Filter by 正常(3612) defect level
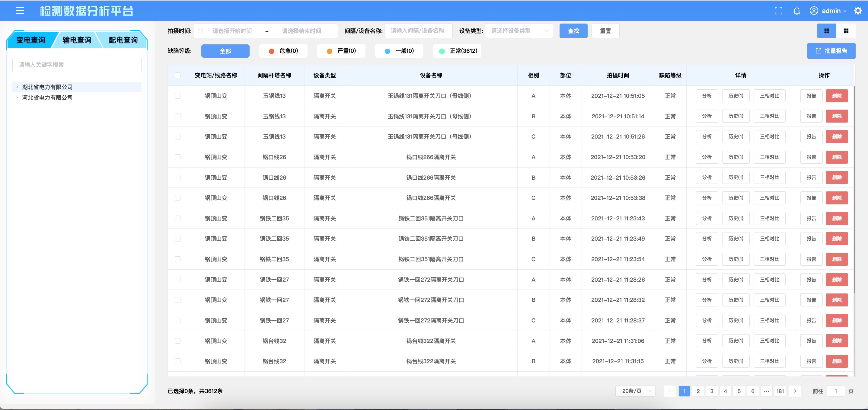Viewport: 868px width, 410px height. (x=457, y=51)
